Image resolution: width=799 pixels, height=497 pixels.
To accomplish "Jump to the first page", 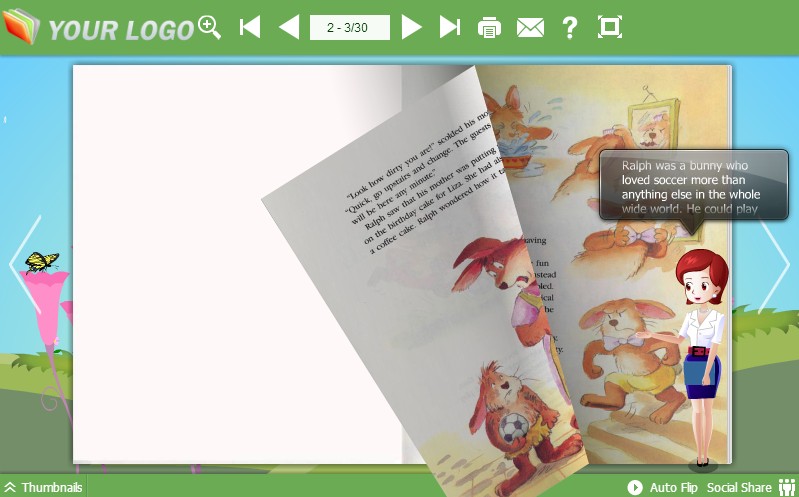I will coord(250,27).
